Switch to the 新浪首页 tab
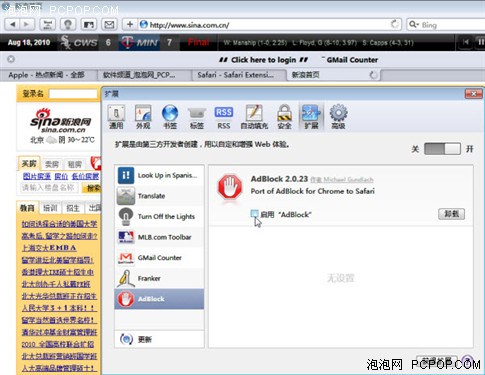 point(334,75)
